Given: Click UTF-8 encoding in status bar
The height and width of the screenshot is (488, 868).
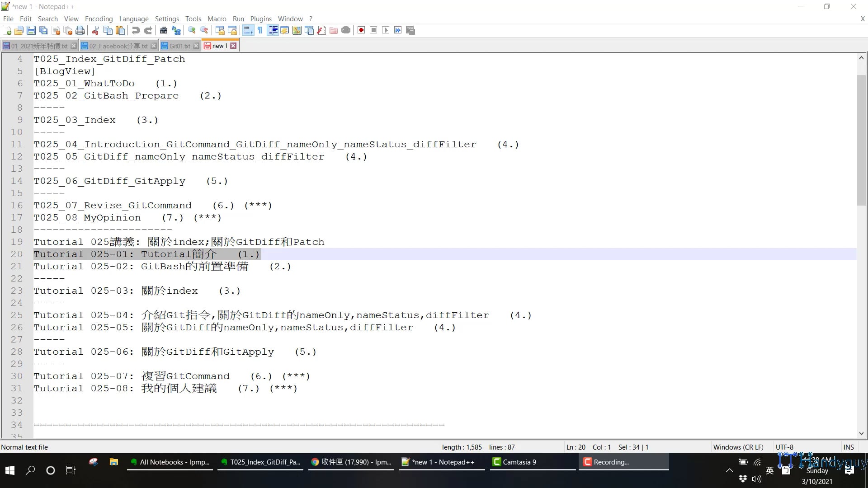Looking at the screenshot, I should point(784,447).
